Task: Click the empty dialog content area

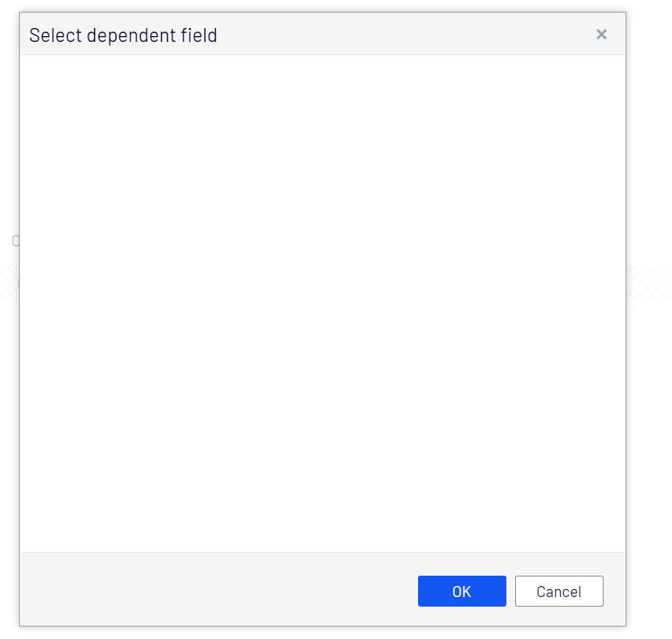Action: [322, 303]
